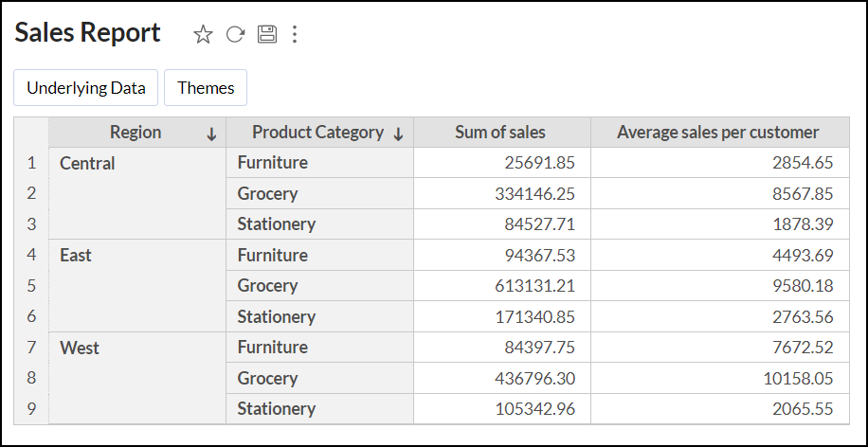Select row number 5 header
This screenshot has height=447, width=868.
click(31, 286)
